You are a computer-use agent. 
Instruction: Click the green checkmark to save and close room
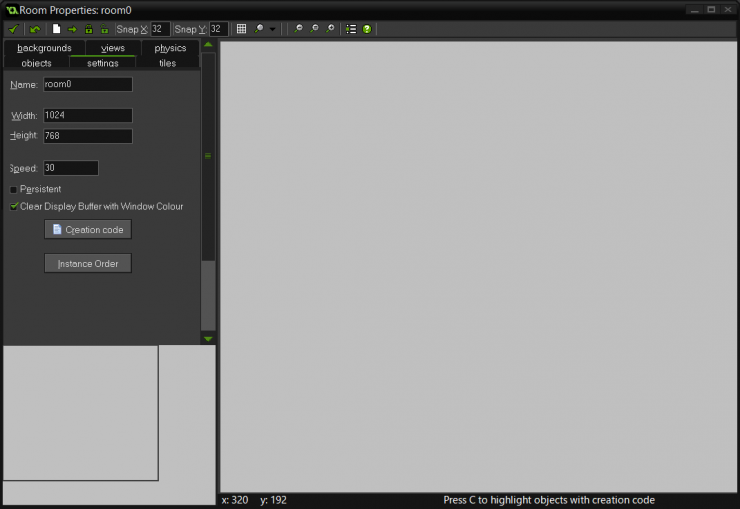[13, 29]
